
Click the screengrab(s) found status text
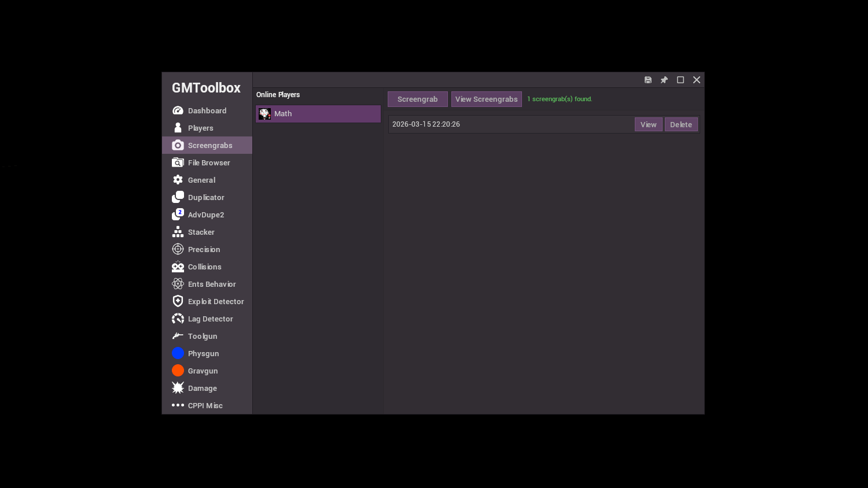560,99
